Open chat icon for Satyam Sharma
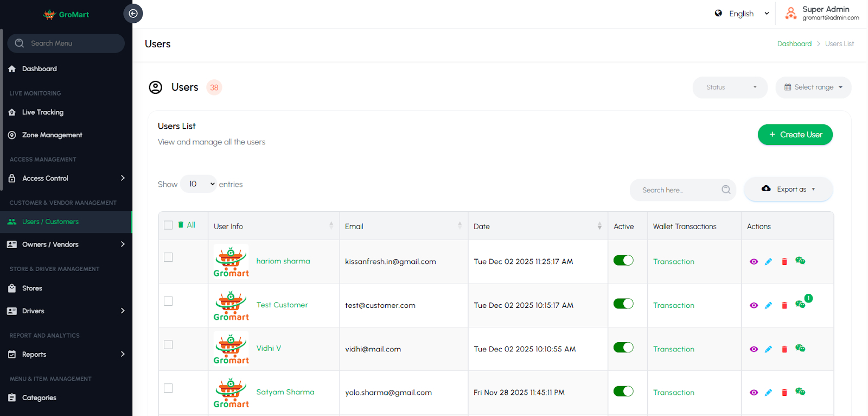868x416 pixels. coord(800,392)
